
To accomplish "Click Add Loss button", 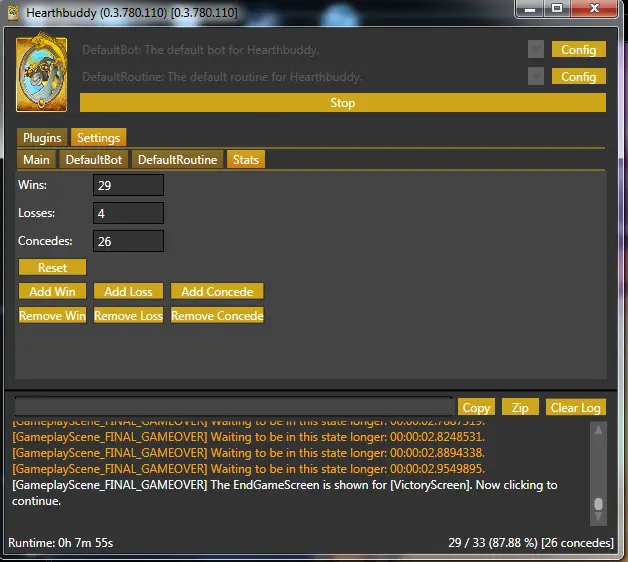I will [129, 291].
